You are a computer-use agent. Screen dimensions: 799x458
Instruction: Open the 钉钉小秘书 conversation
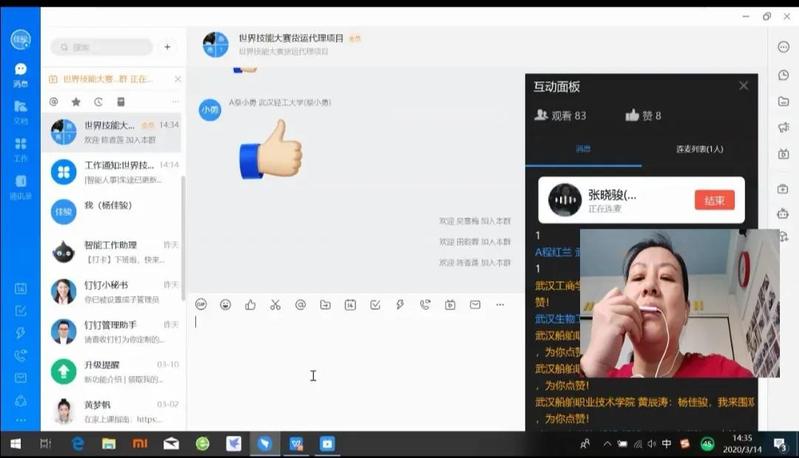[x=111, y=291]
